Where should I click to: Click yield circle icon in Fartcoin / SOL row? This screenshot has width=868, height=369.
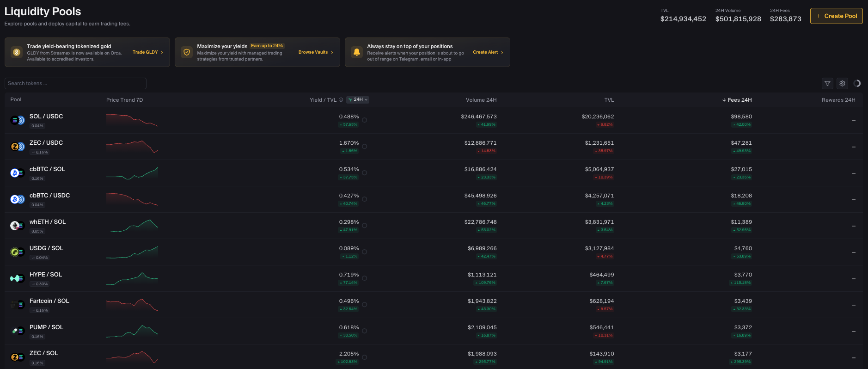[365, 305]
